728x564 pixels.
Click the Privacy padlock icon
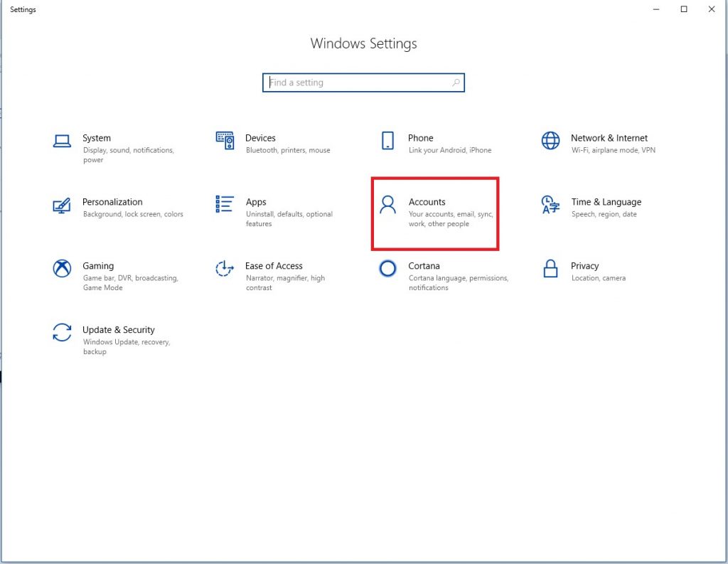(551, 268)
